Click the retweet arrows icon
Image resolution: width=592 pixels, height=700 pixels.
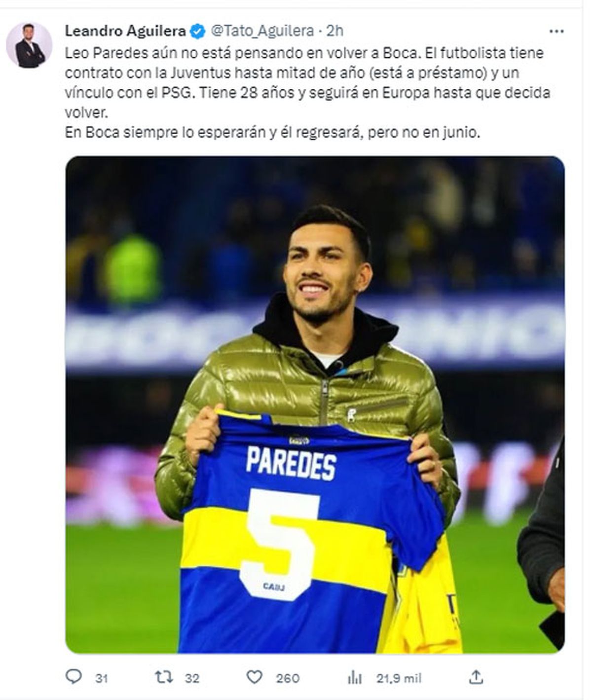pos(164,677)
